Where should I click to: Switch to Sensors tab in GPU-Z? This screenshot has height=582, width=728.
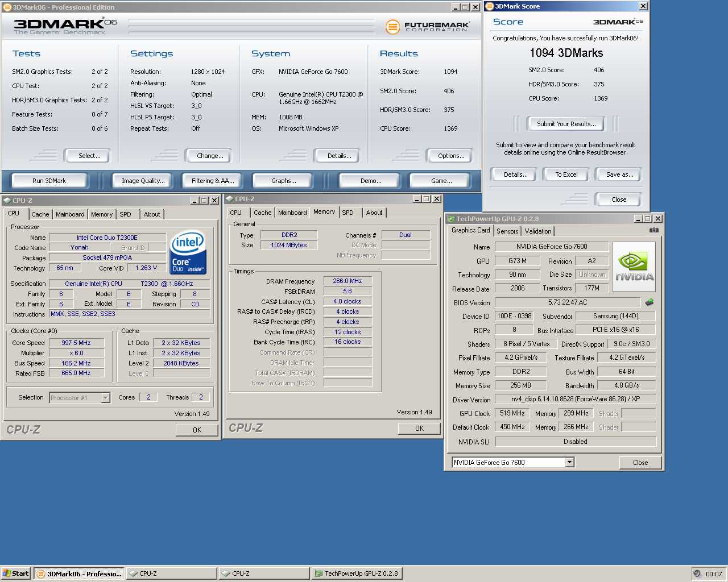point(507,231)
